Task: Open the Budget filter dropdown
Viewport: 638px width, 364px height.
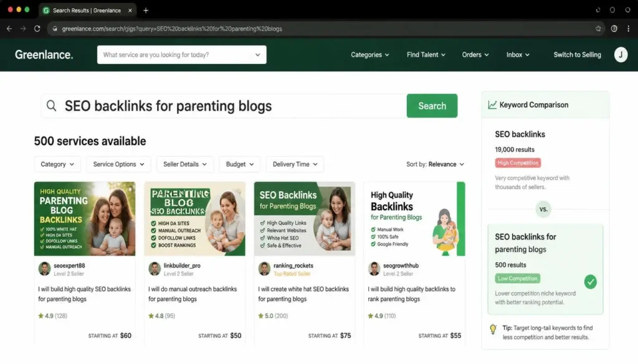Action: coord(240,164)
